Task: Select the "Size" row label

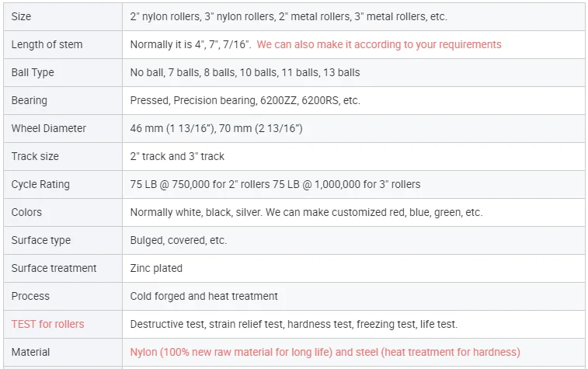Action: tap(22, 16)
